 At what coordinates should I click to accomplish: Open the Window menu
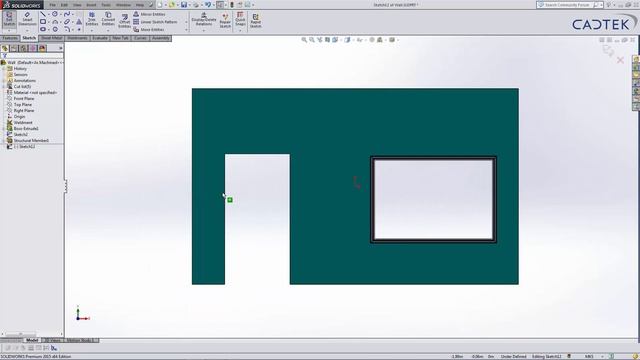coord(123,5)
